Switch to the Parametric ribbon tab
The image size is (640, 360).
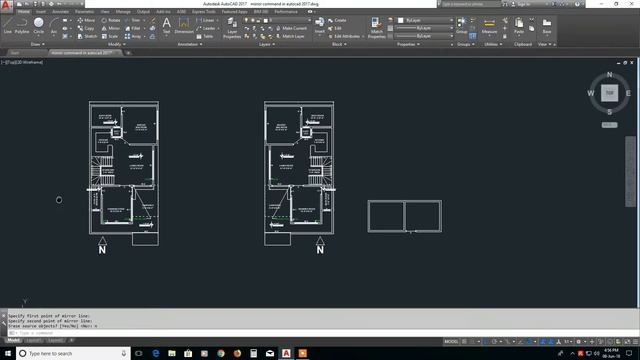coord(84,12)
